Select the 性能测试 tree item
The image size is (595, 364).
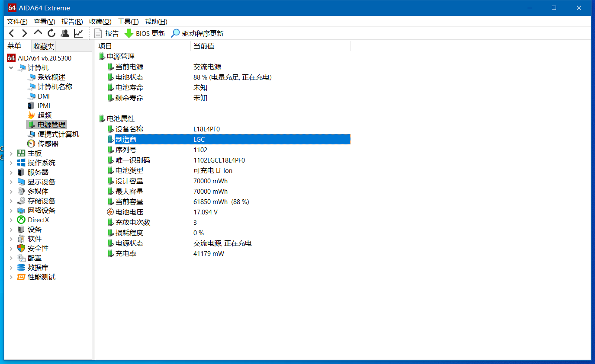point(36,277)
